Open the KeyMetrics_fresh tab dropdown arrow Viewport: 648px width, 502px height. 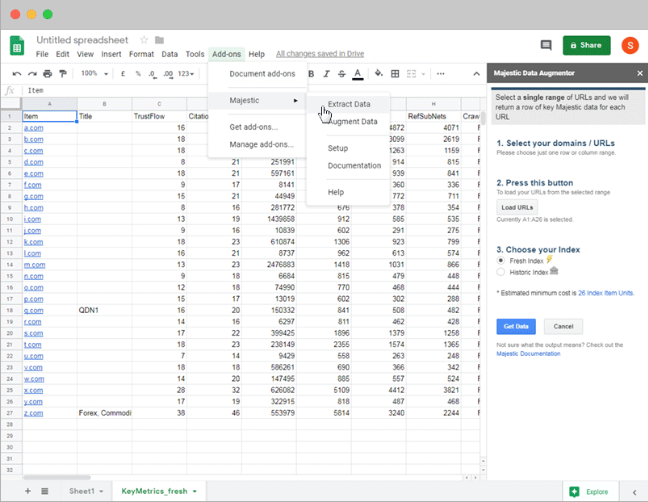[x=195, y=491]
